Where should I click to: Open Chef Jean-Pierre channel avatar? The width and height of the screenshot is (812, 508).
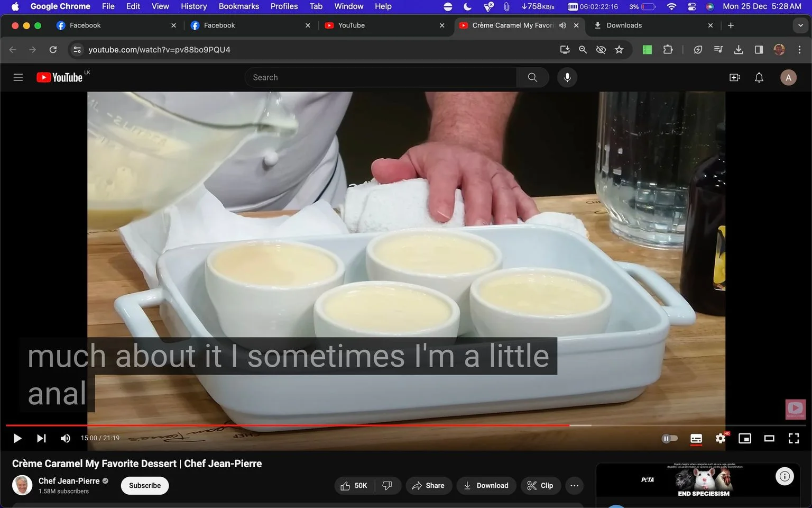coord(22,485)
